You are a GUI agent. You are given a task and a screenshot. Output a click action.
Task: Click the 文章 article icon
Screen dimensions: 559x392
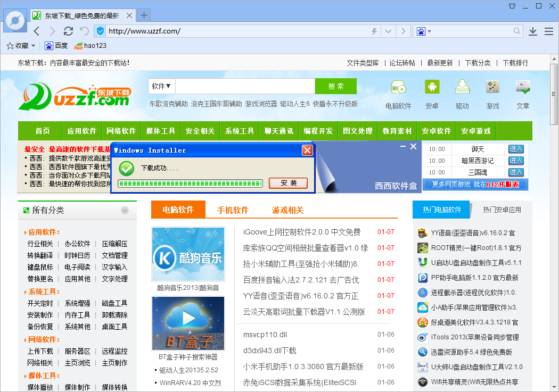(523, 87)
